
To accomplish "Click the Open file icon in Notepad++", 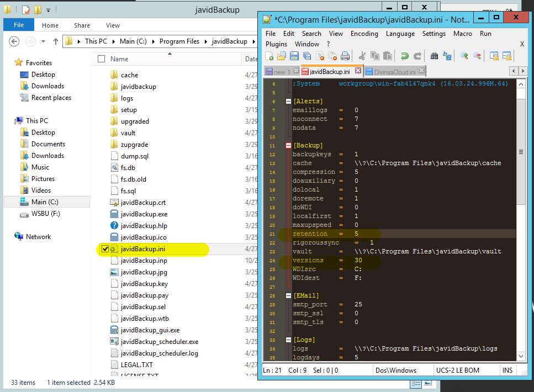I will click(x=282, y=56).
